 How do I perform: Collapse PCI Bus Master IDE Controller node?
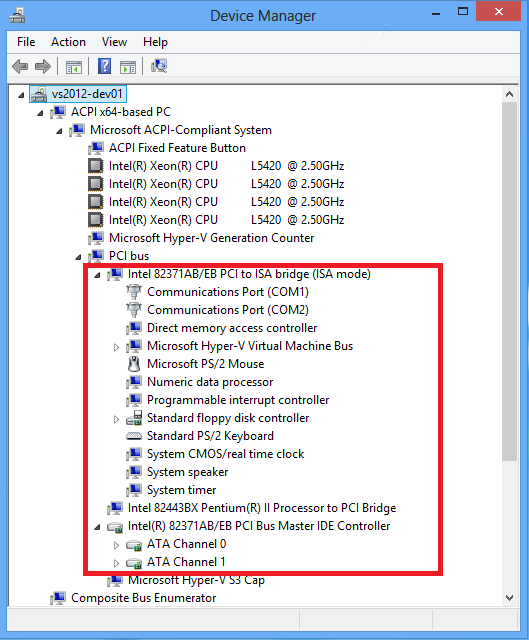coord(97,527)
